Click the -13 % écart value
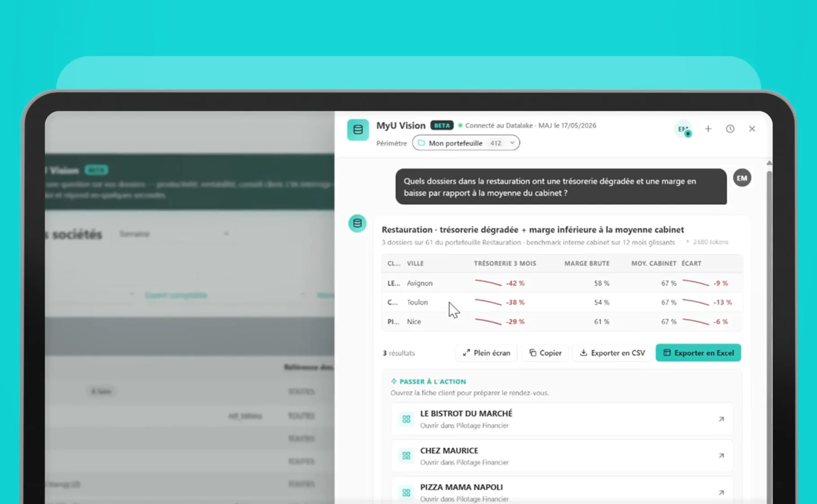This screenshot has height=504, width=817. (722, 302)
